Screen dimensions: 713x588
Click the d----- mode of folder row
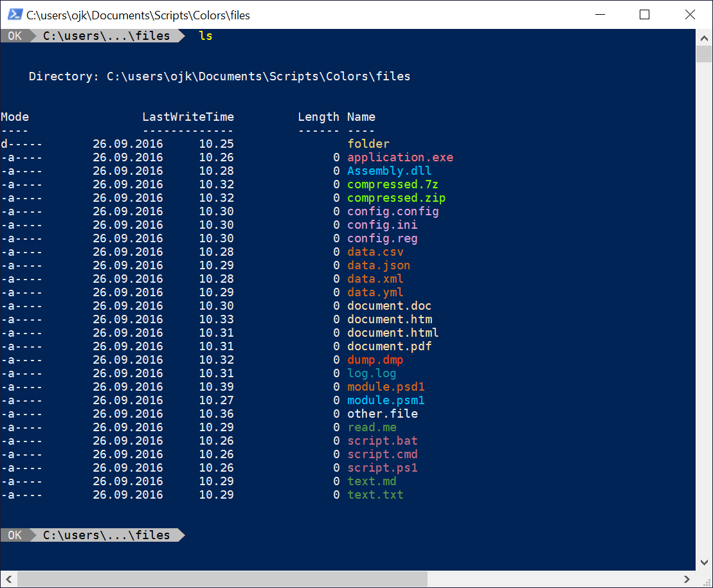pos(22,144)
